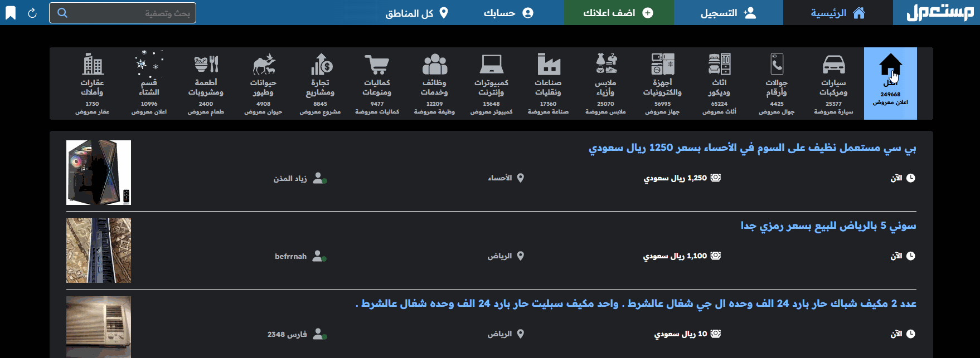This screenshot has height=358, width=980.
Task: Select أثاث وديكور furniture category
Action: coord(719,84)
